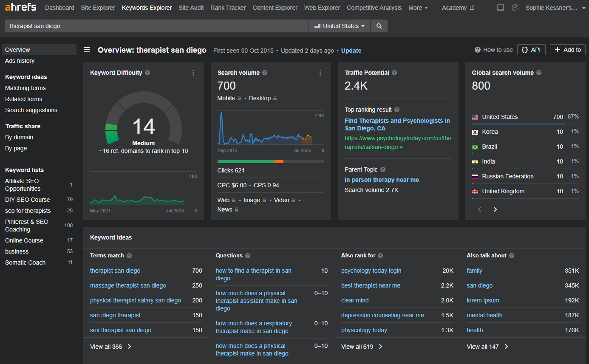Expand View all 366 terms

pyautogui.click(x=111, y=347)
